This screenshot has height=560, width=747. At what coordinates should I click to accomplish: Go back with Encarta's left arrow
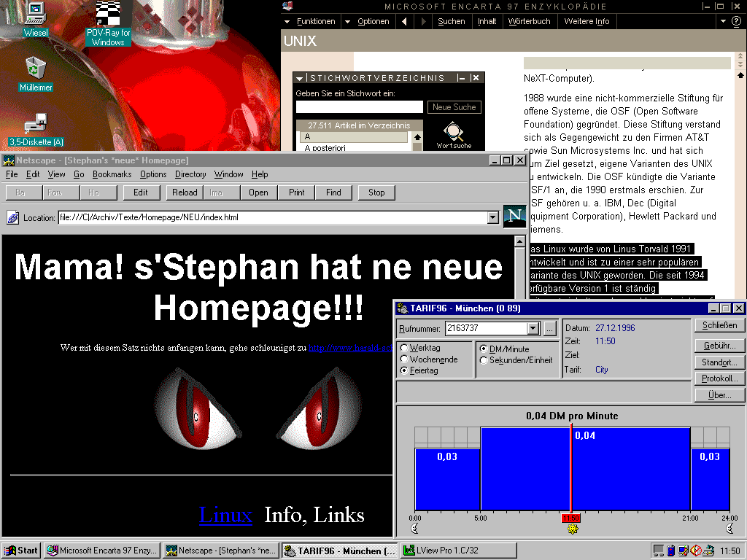404,21
